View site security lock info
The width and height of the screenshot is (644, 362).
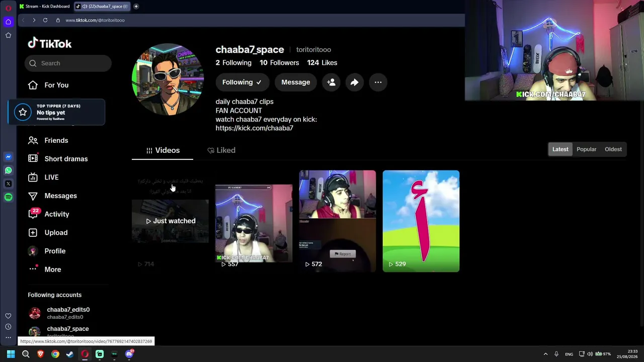coord(58,20)
